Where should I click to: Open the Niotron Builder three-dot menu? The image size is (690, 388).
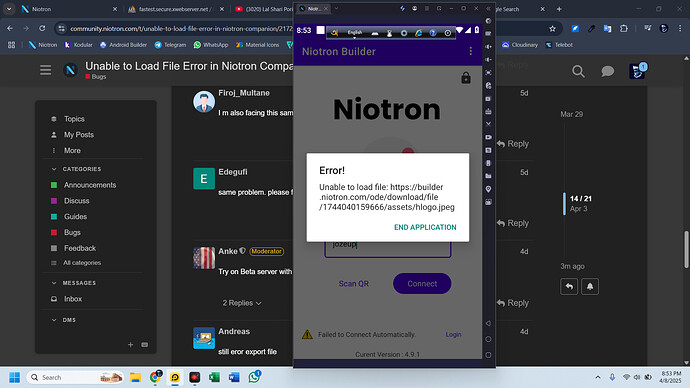coord(470,51)
